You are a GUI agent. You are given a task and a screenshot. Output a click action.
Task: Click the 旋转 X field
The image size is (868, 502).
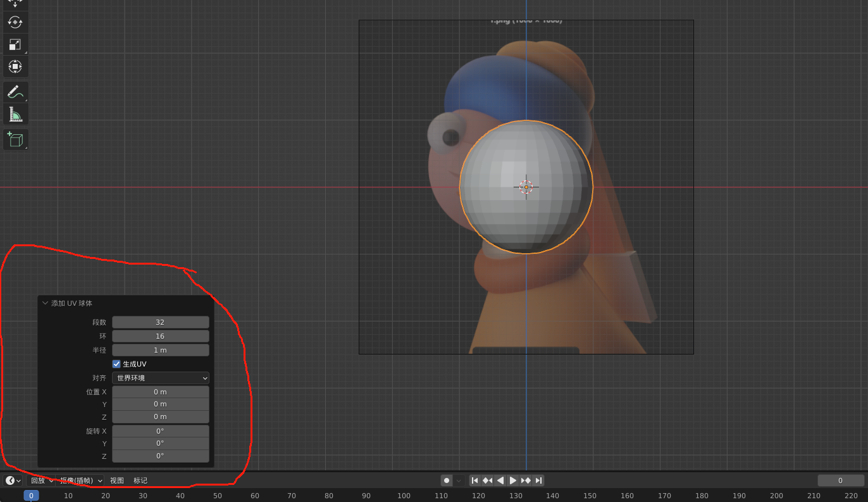(x=161, y=431)
